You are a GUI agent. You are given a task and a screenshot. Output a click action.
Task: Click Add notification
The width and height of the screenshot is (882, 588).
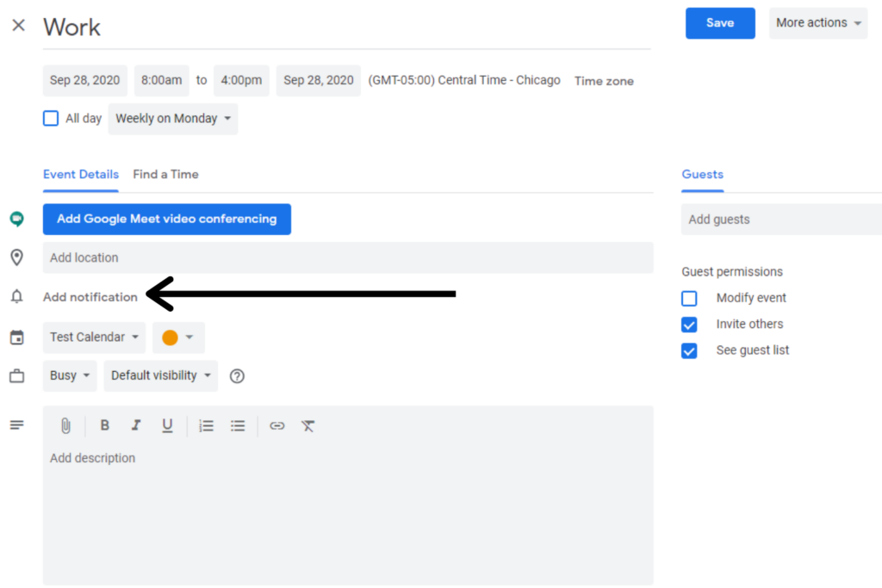pyautogui.click(x=90, y=297)
